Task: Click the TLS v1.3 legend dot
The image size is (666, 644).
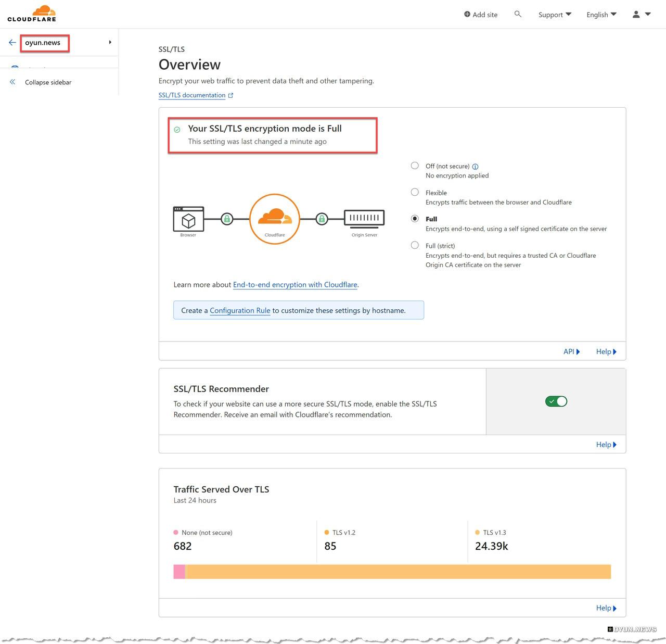Action: click(x=478, y=533)
